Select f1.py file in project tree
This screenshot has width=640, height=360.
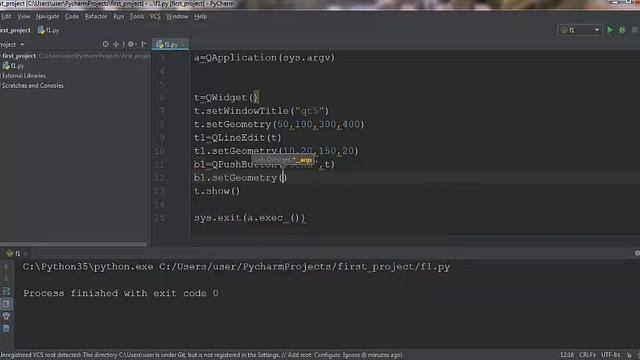(13, 66)
